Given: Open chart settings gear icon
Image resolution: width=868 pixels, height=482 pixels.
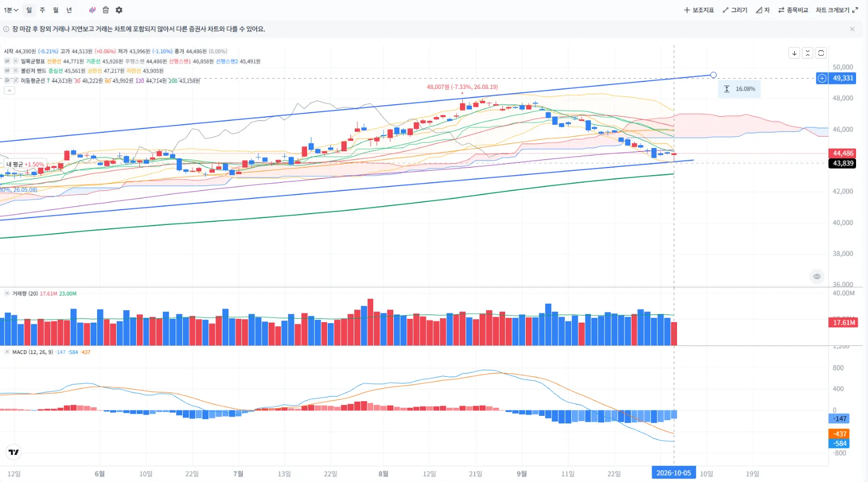Looking at the screenshot, I should (119, 10).
